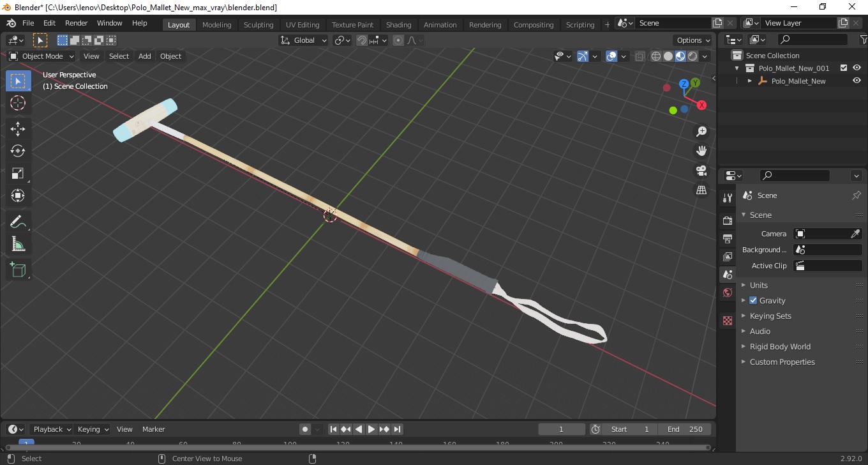The height and width of the screenshot is (465, 868).
Task: Click the current frame number field
Action: 562,429
